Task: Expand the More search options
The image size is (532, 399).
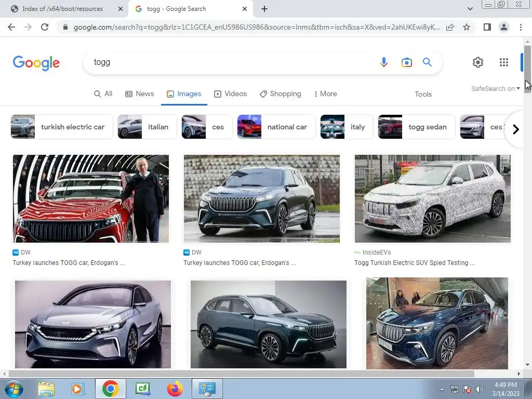Action: [325, 94]
